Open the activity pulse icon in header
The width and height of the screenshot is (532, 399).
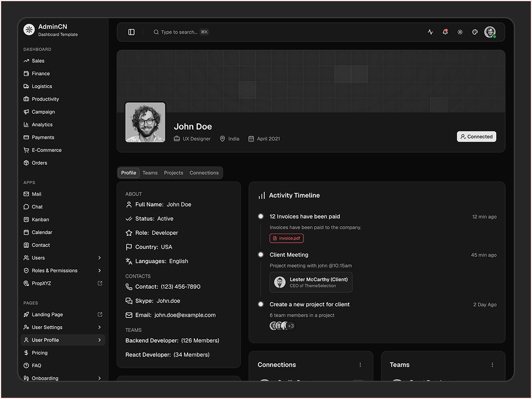click(430, 32)
